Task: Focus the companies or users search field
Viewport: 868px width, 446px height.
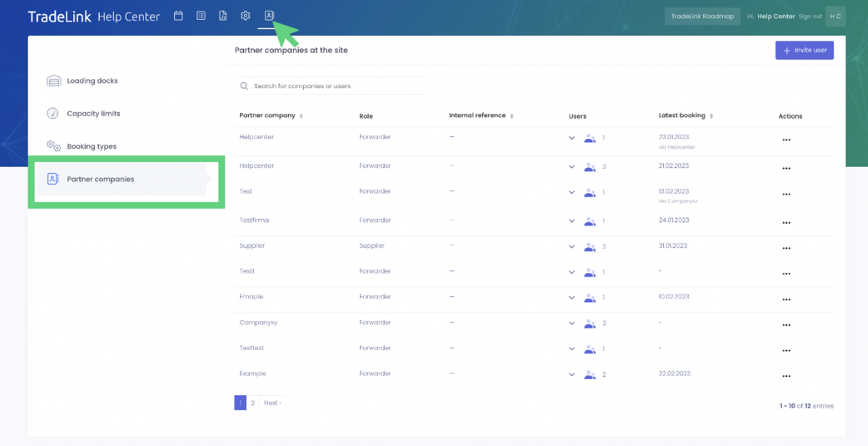Action: tap(331, 86)
